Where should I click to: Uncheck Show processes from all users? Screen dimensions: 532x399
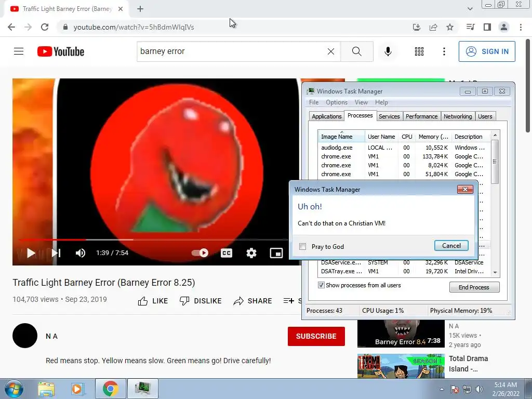321,285
